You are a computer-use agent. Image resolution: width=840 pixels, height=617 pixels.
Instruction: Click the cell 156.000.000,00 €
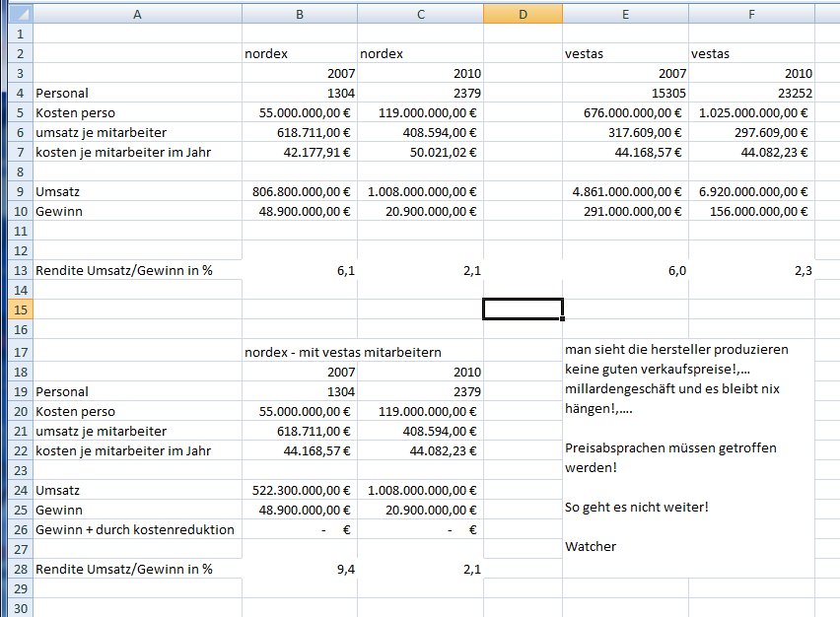[x=751, y=212]
